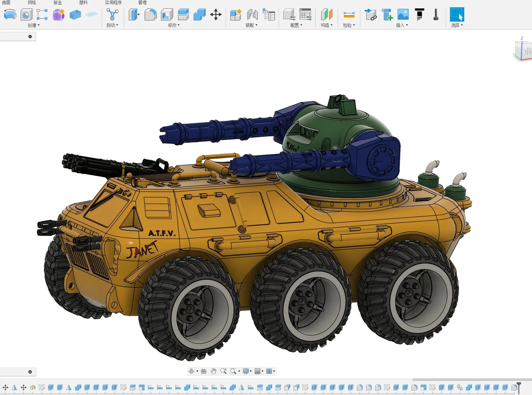The image size is (532, 395).
Task: Switch to the 钣金 tab
Action: point(58,3)
